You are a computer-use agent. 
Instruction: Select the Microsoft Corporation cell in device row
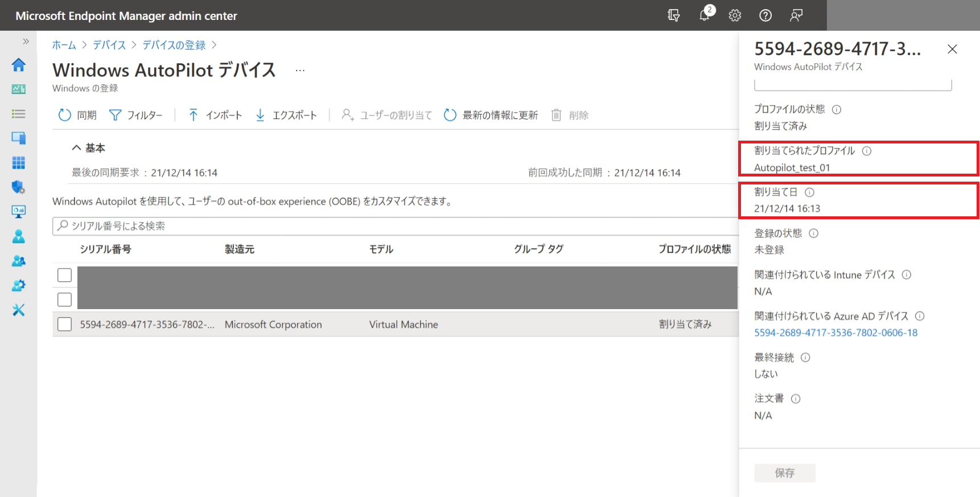point(273,325)
